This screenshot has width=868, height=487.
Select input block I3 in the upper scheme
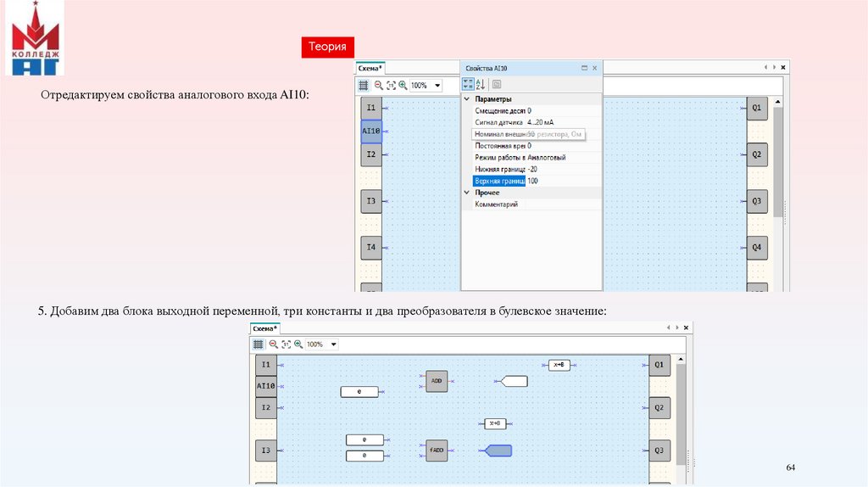(371, 201)
